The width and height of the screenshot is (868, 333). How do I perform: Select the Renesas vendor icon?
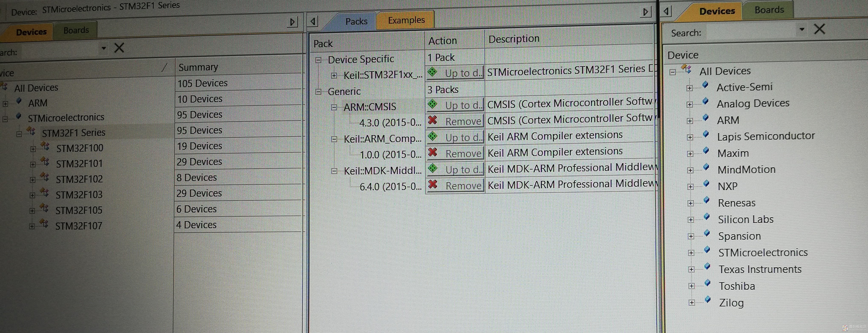pos(707,201)
